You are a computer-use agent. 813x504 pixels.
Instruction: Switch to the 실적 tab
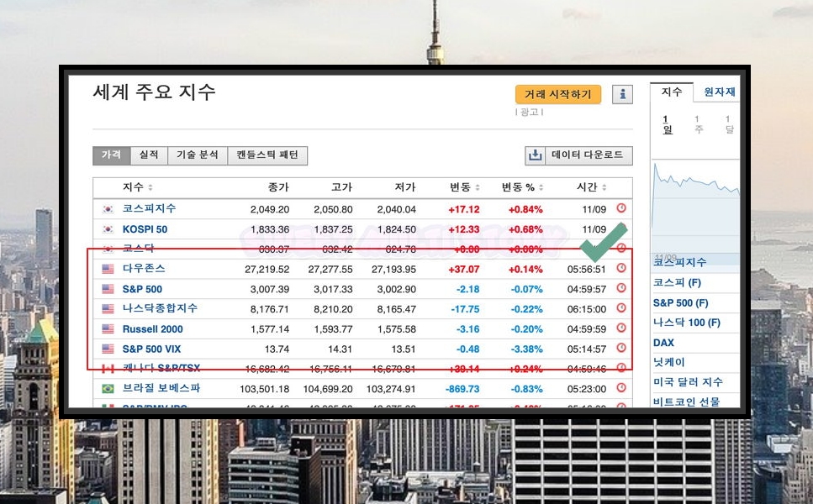click(x=149, y=155)
